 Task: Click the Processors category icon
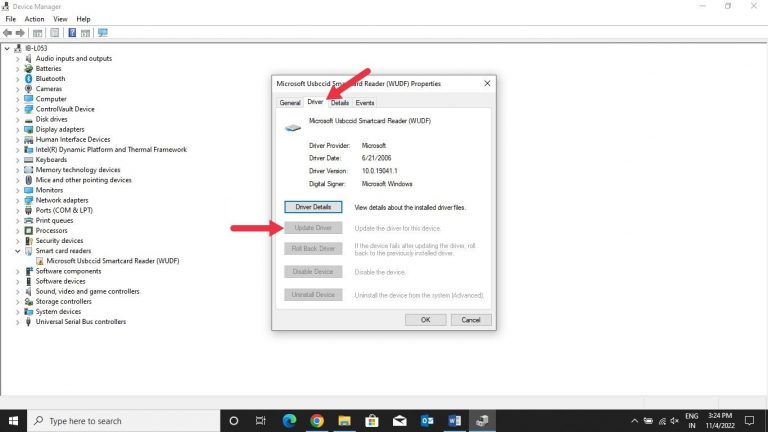click(28, 230)
